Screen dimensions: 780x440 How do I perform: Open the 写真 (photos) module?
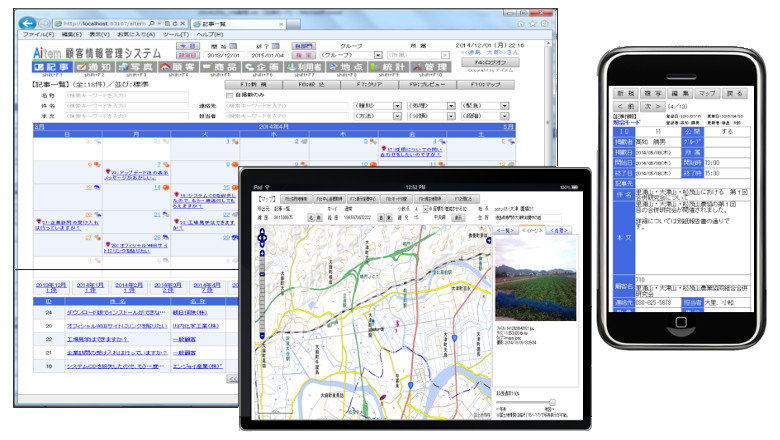(x=146, y=67)
